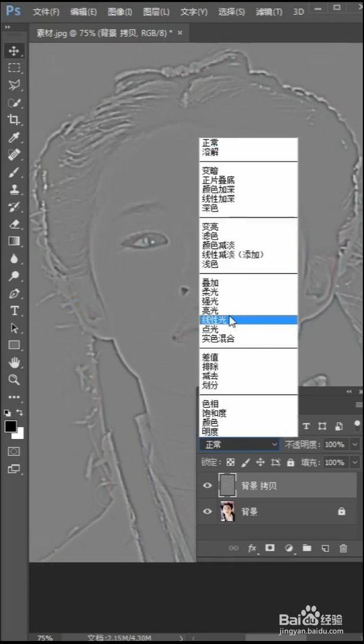Open the 滤镜(T) menu
This screenshot has height=644, width=364.
tap(269, 12)
